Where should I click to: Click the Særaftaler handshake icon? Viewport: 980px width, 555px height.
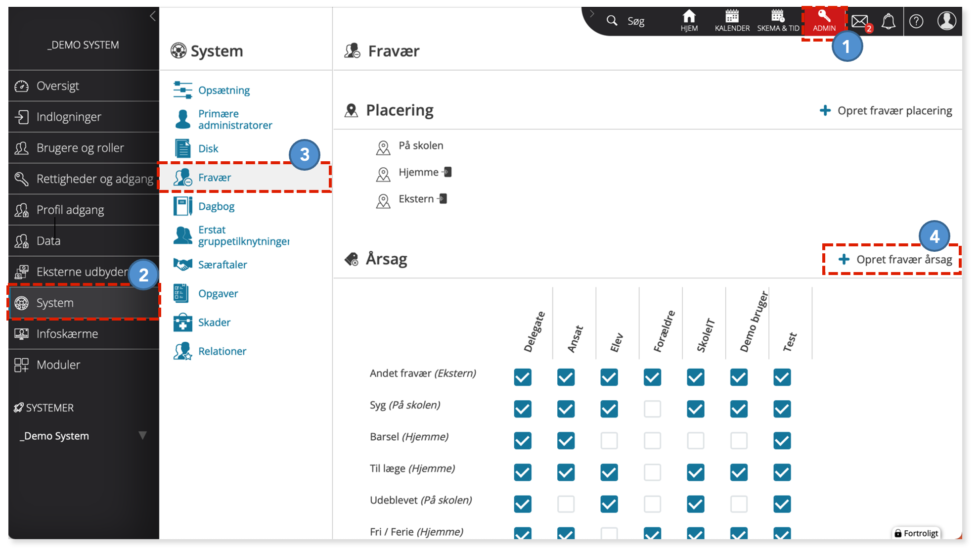182,265
